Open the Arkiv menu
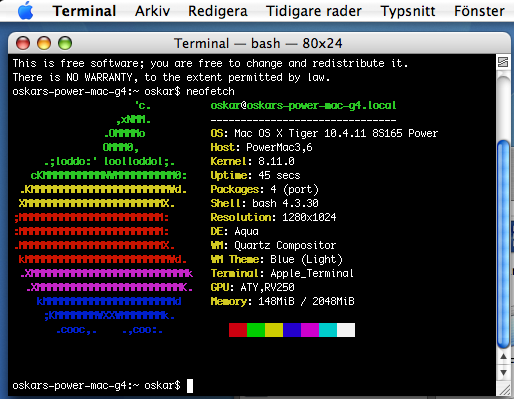Screen dimensions: 514x399 152,11
